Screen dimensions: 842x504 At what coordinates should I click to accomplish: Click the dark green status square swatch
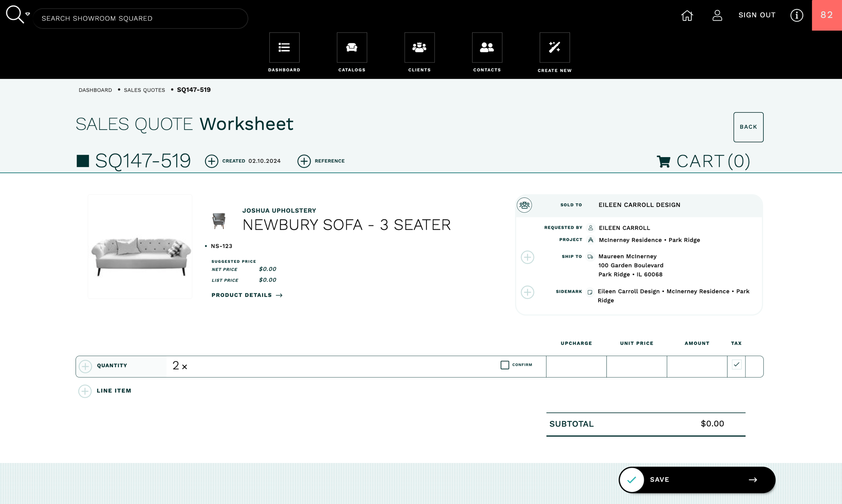(x=83, y=161)
